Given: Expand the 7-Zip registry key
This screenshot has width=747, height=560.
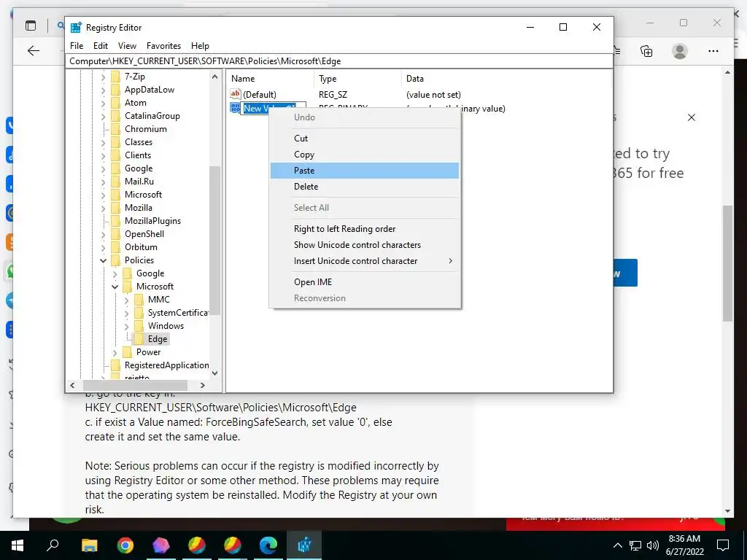Looking at the screenshot, I should (104, 77).
